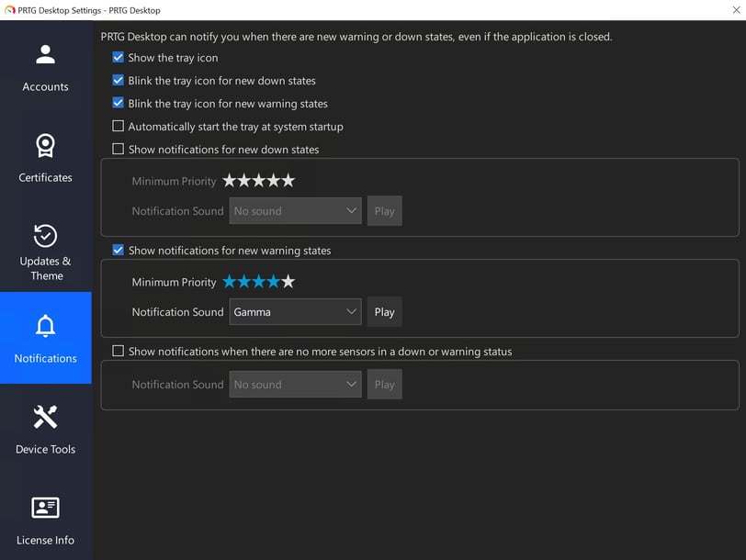Uncheck Show the tray icon
This screenshot has width=746, height=560.
pyautogui.click(x=118, y=57)
